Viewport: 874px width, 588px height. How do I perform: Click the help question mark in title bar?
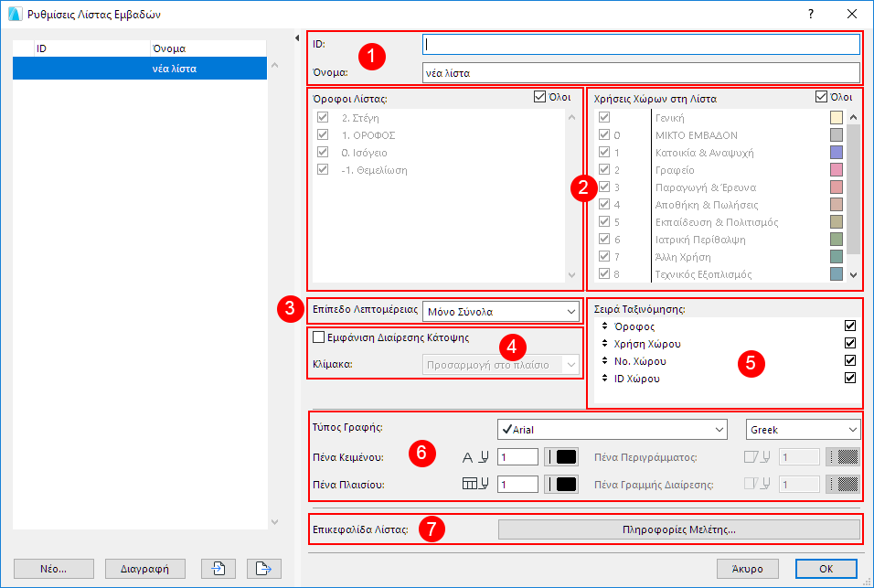[x=811, y=14]
